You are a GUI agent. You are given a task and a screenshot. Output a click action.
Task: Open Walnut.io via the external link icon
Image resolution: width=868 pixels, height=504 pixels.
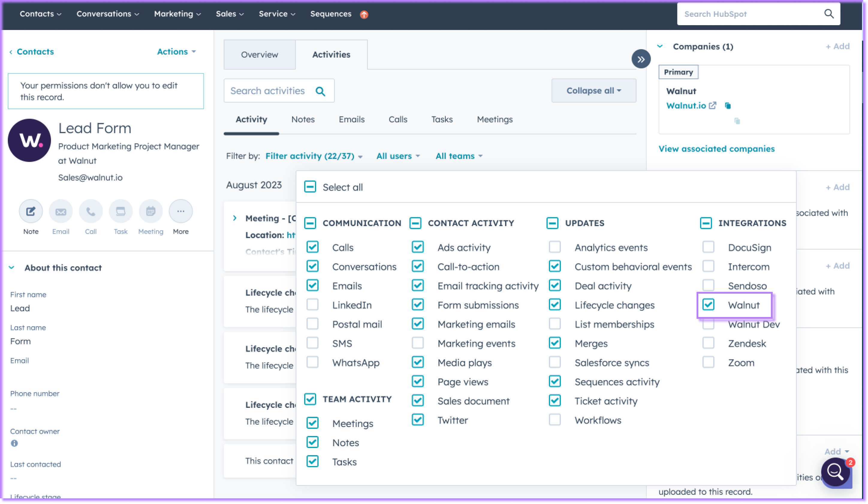(712, 106)
